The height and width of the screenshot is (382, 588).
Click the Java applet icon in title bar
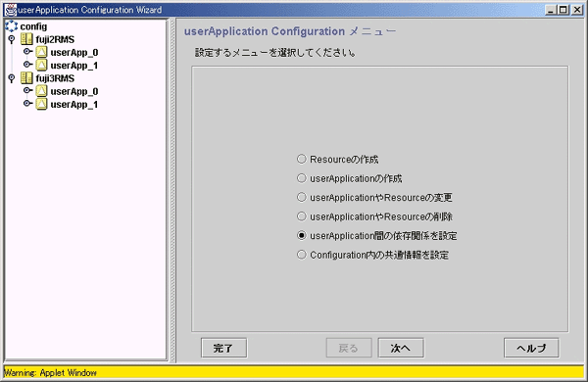pyautogui.click(x=11, y=10)
